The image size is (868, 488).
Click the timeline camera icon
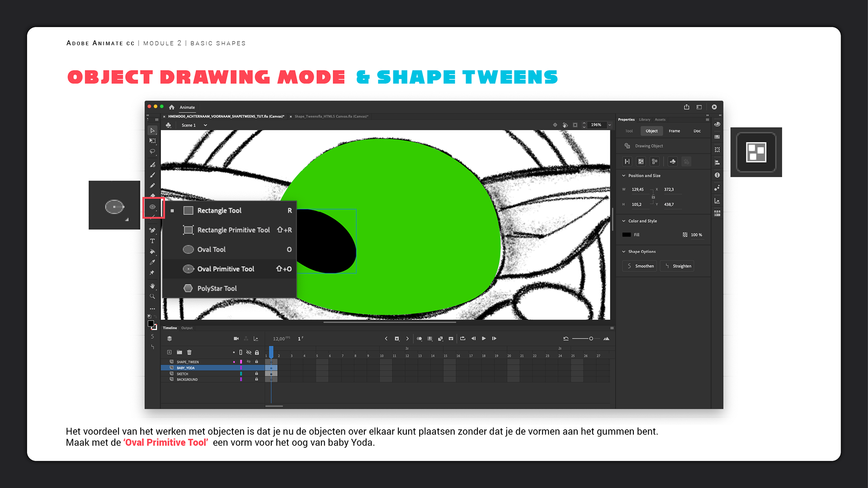pyautogui.click(x=236, y=338)
